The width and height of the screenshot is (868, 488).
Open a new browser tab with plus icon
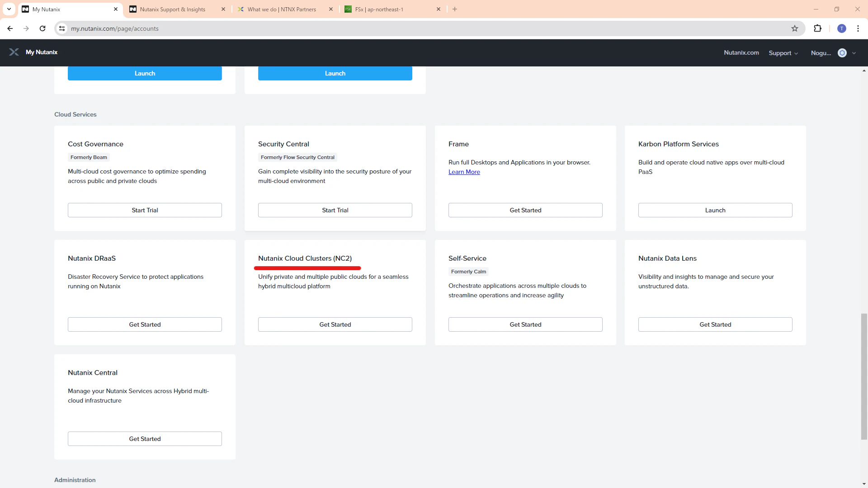[455, 9]
